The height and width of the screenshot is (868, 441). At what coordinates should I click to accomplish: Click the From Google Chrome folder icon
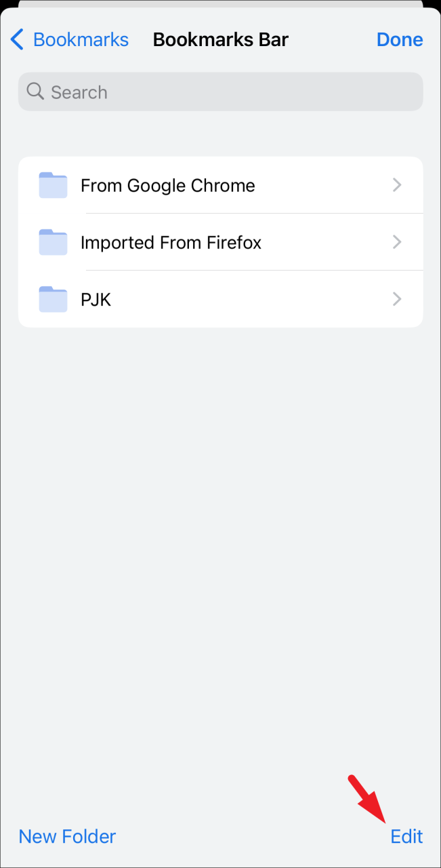[53, 185]
